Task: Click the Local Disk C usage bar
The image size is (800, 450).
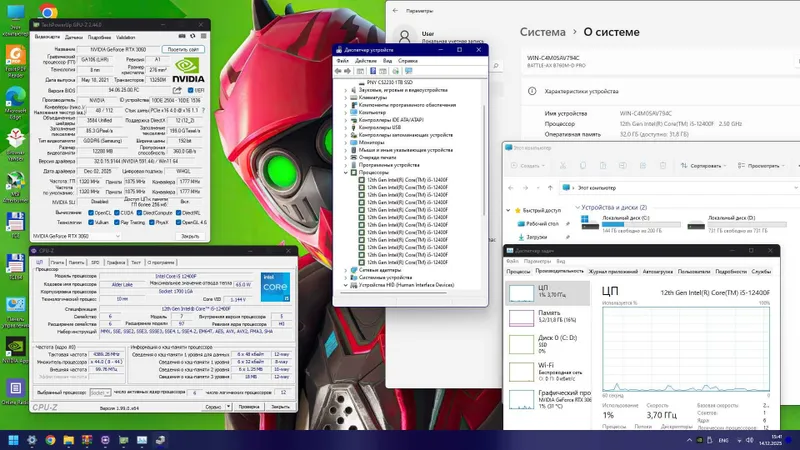Action: pyautogui.click(x=641, y=224)
